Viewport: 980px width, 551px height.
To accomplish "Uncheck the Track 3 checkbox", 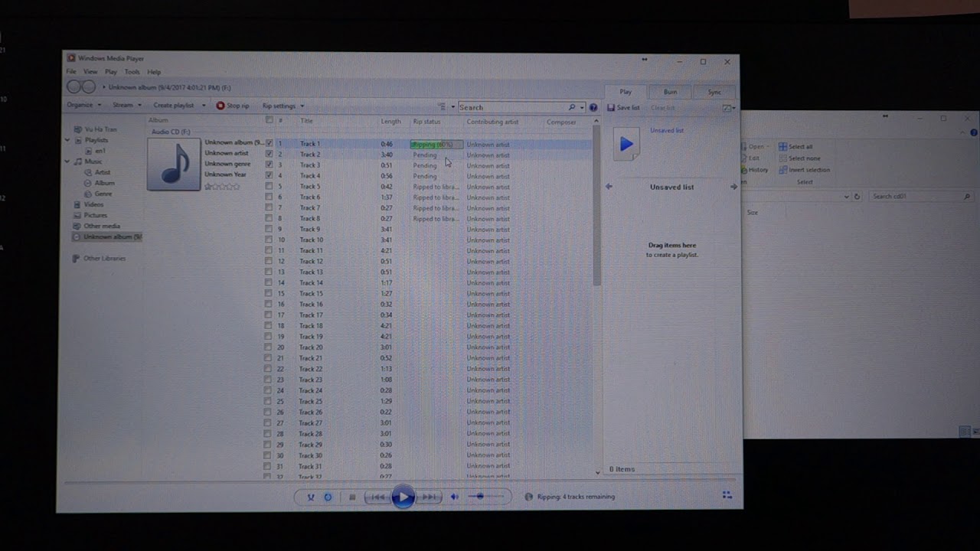I will point(269,165).
